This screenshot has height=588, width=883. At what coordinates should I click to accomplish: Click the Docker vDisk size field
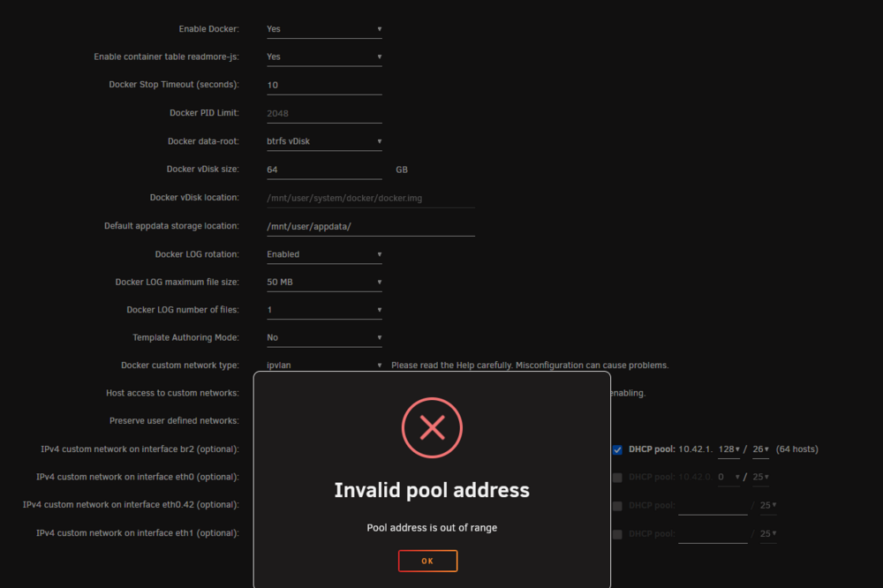324,170
